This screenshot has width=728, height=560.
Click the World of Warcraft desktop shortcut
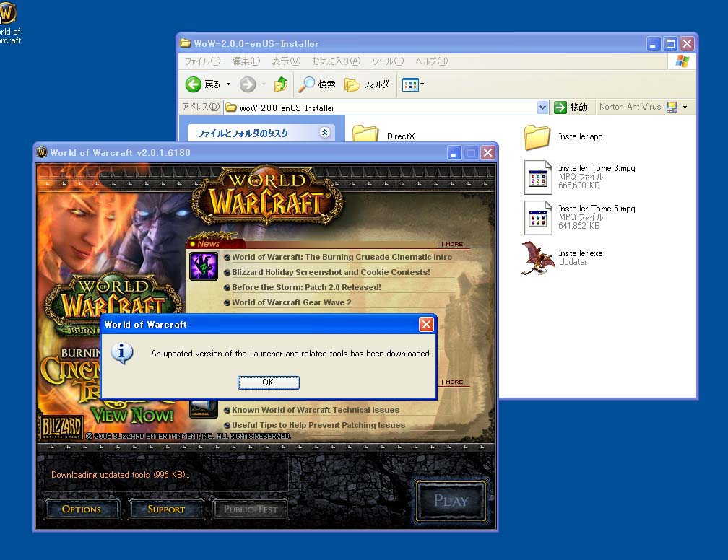tap(9, 22)
